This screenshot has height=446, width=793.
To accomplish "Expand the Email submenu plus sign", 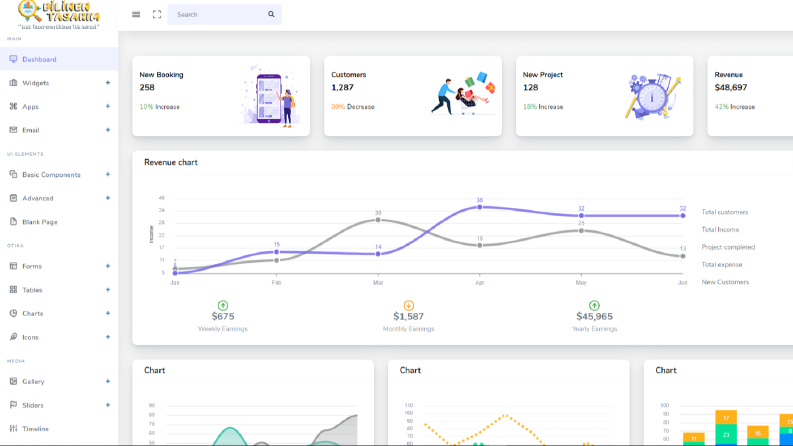I will (108, 130).
